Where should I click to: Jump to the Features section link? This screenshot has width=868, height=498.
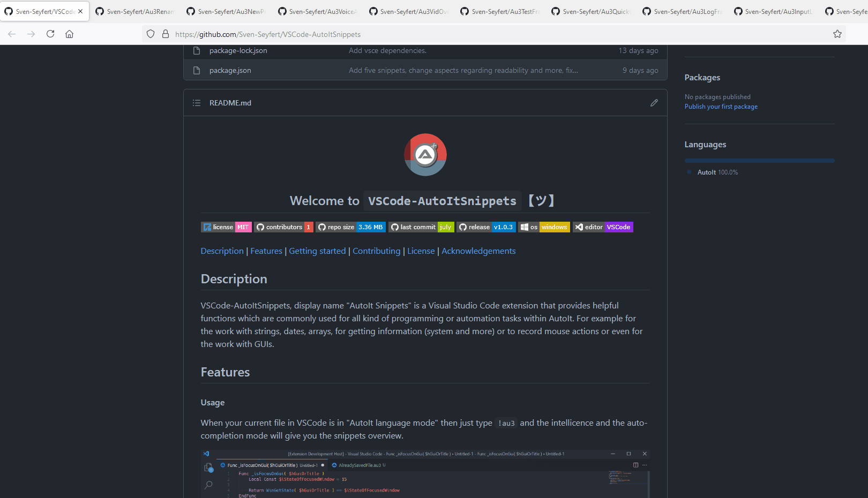coord(266,251)
